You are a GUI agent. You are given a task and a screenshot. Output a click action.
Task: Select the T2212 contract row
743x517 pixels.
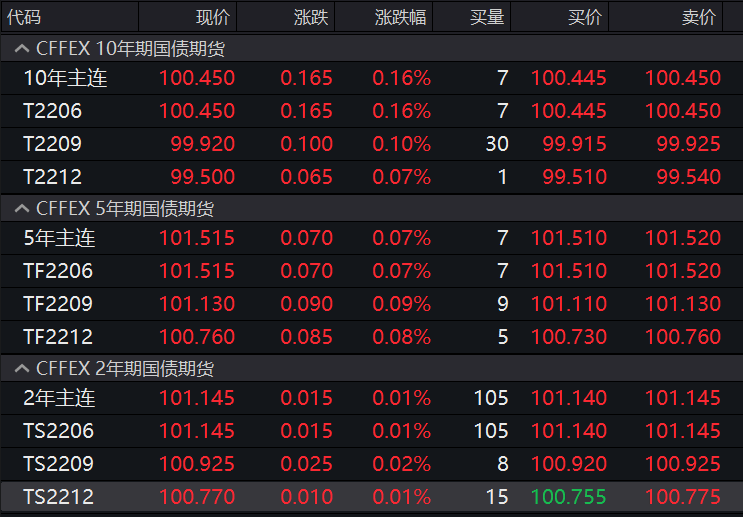[52, 177]
